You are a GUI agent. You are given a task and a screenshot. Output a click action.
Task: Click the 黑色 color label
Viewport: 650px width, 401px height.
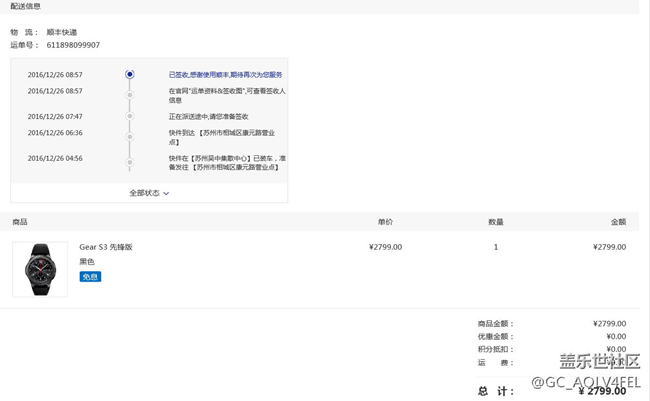87,262
